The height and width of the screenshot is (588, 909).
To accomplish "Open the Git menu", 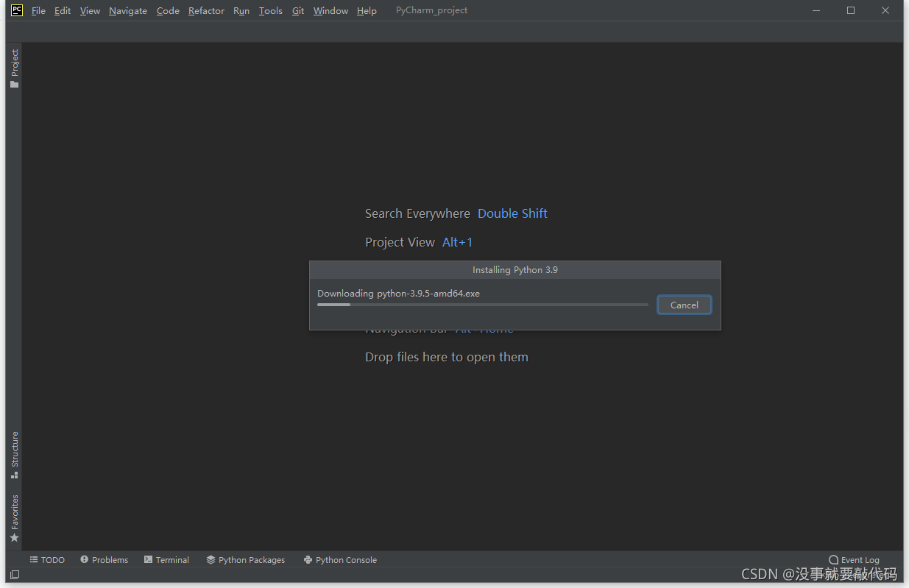I will point(297,10).
